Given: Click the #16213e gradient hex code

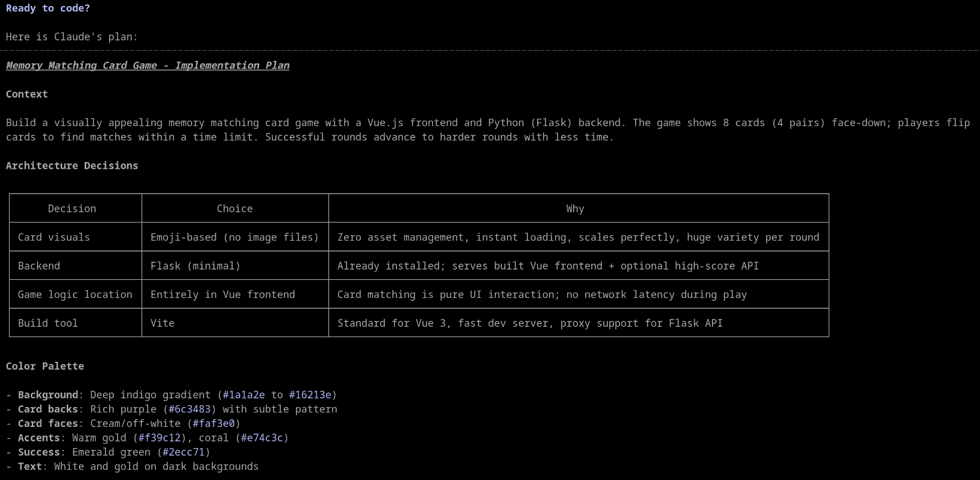Looking at the screenshot, I should pyautogui.click(x=310, y=395).
